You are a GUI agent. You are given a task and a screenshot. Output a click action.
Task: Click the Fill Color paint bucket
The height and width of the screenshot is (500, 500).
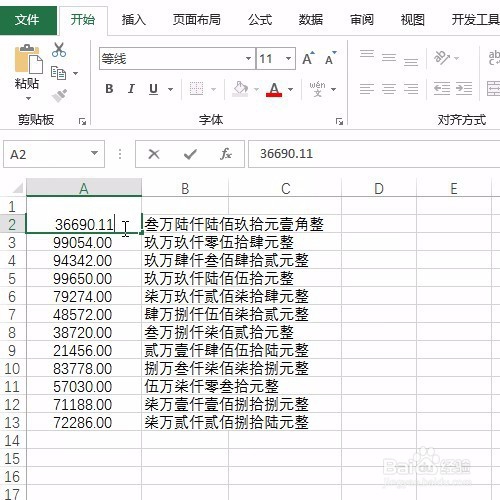[240, 89]
